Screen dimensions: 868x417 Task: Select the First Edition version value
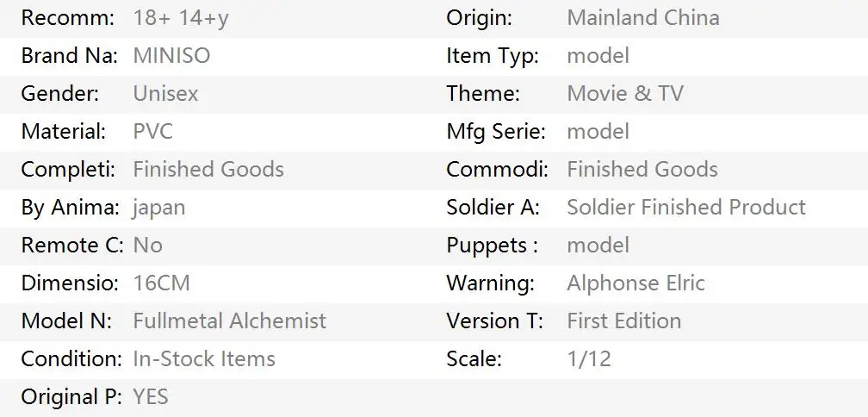click(624, 321)
